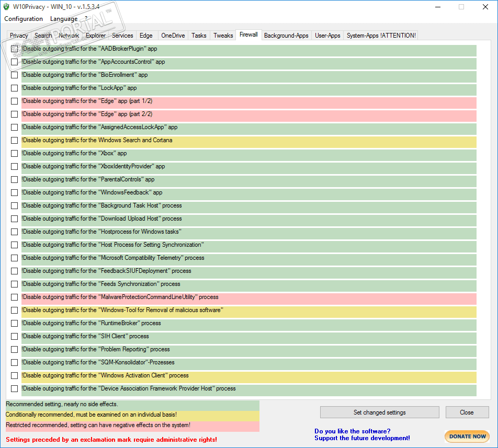Check the Edge app part 1/2 checkbox
498x448 pixels.
(14, 101)
